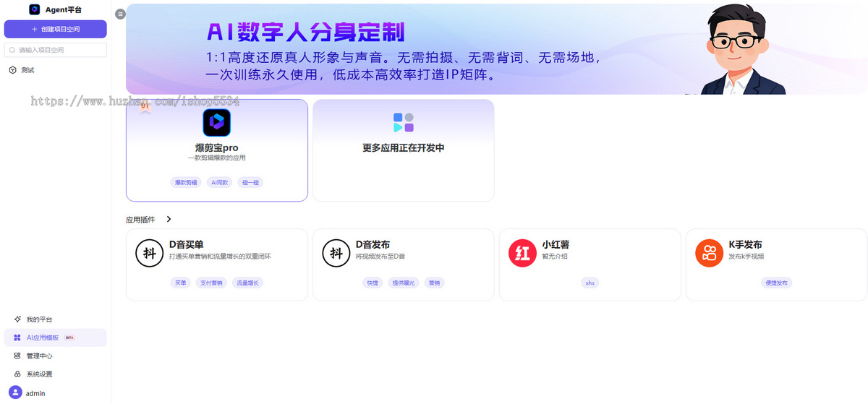Screen dimensions: 868x404
Task: Select the 支付营销 tag
Action: click(211, 283)
